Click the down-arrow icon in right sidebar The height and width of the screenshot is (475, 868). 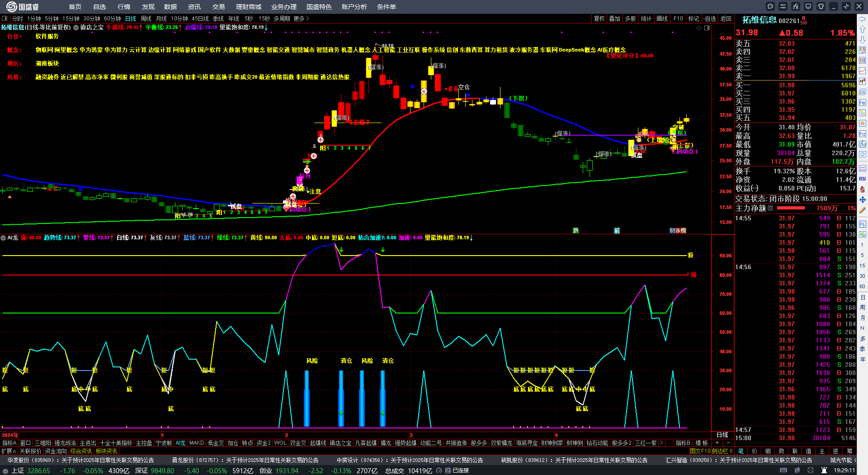863,40
